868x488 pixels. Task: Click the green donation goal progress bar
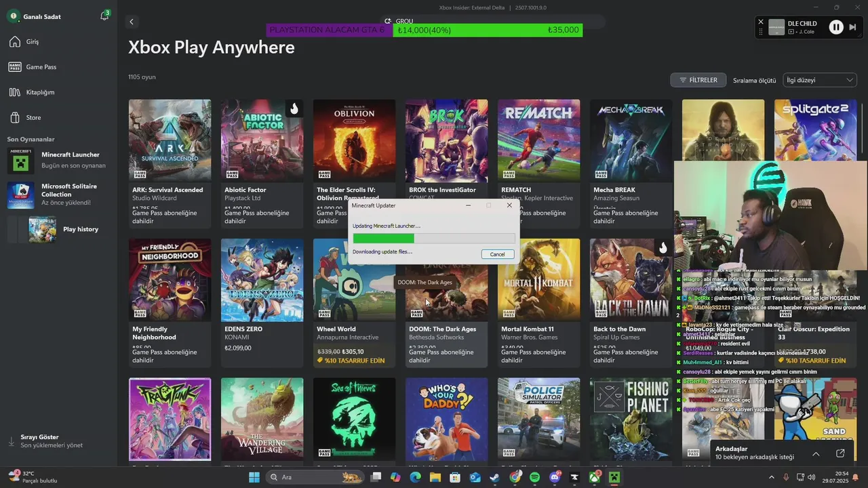click(x=488, y=30)
